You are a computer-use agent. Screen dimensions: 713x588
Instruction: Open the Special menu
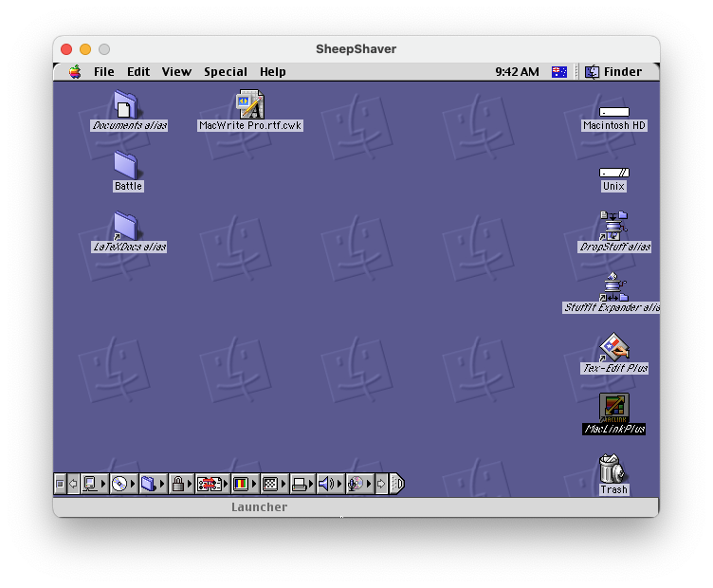click(x=226, y=72)
